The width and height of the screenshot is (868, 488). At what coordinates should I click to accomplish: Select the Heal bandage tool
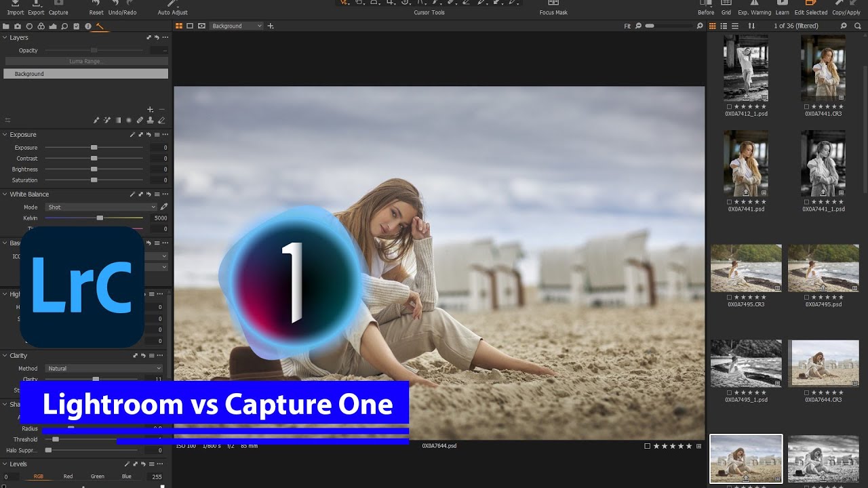(x=140, y=120)
